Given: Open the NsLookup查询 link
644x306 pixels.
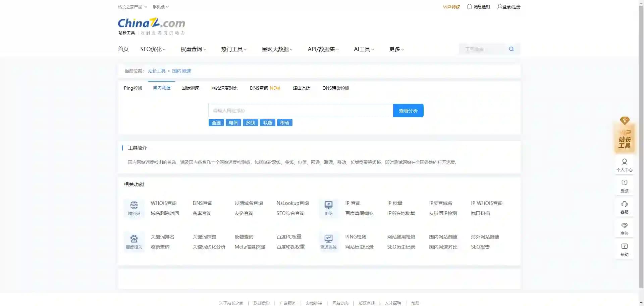Looking at the screenshot, I should click(x=292, y=203).
